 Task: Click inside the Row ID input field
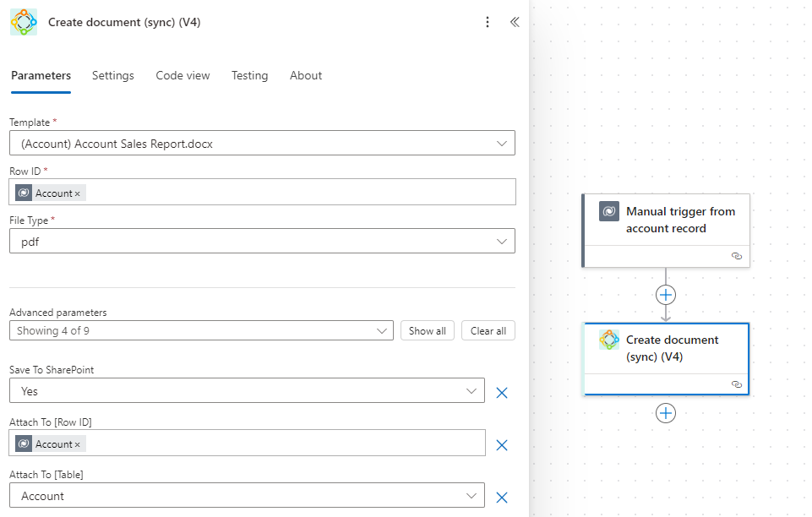point(262,192)
